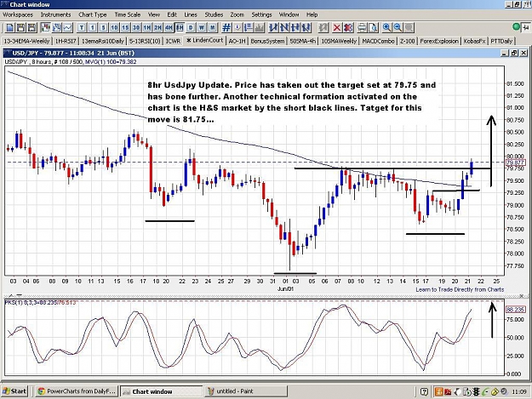
Task: Switch to the ICWR workspace tab
Action: tap(173, 41)
